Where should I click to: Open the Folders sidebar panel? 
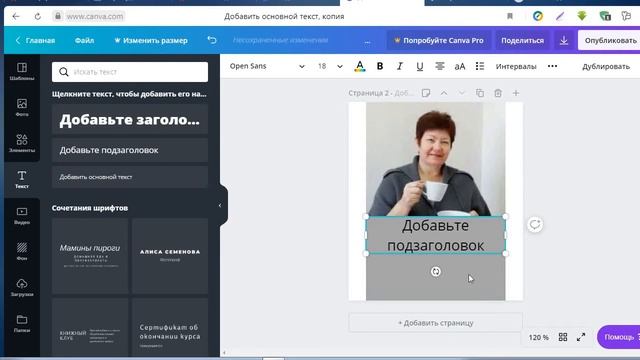22,323
